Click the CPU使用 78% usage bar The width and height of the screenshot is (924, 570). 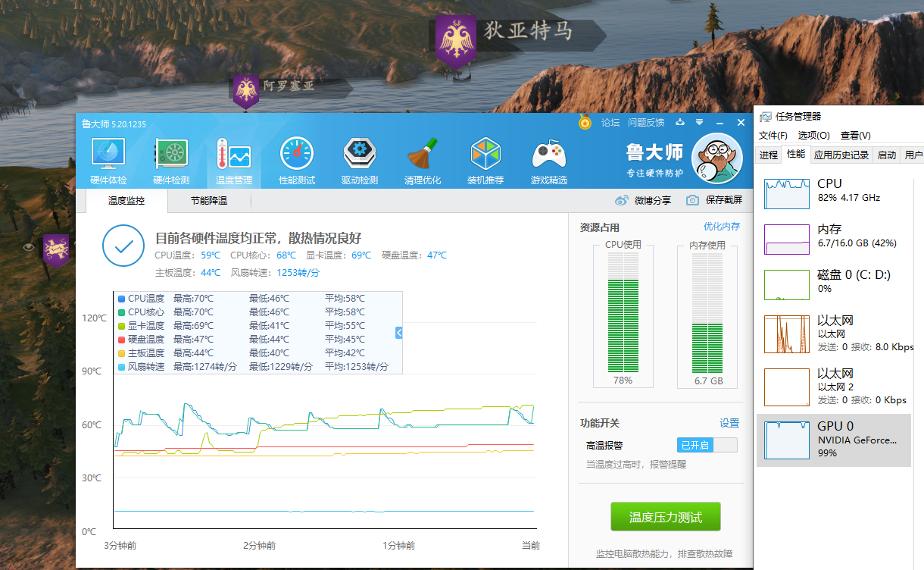(623, 313)
